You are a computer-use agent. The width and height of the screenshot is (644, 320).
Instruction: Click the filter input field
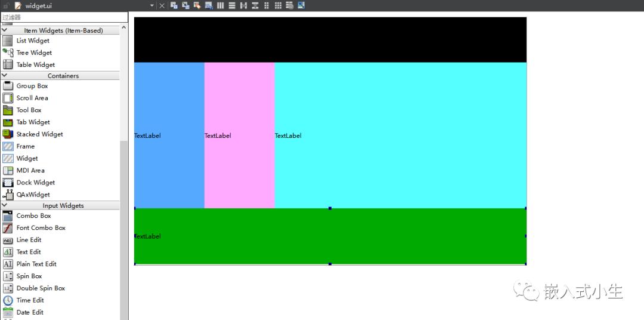tap(64, 17)
